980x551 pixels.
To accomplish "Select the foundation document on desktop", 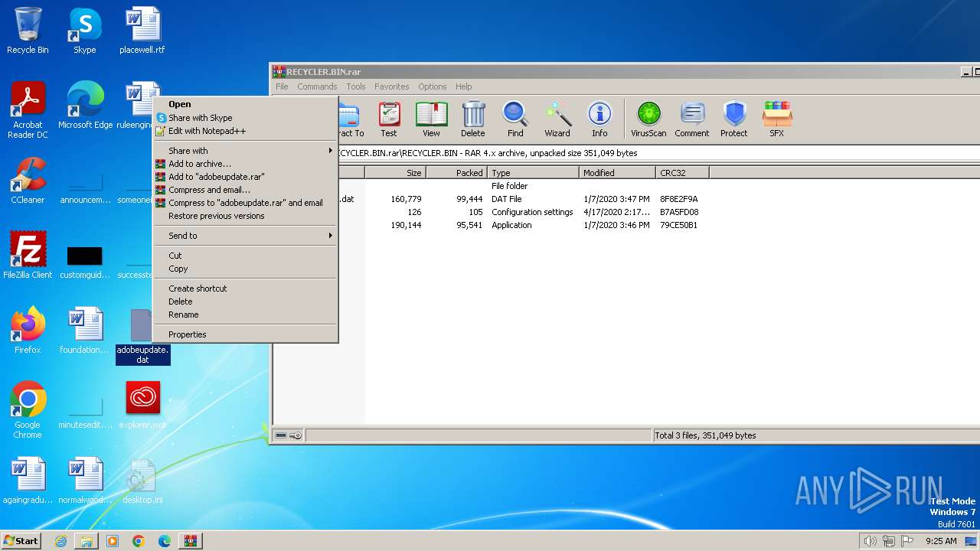I will 85,331.
